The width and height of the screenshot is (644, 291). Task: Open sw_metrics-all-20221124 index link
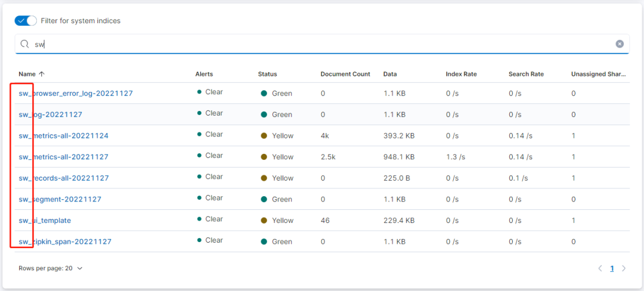[64, 135]
